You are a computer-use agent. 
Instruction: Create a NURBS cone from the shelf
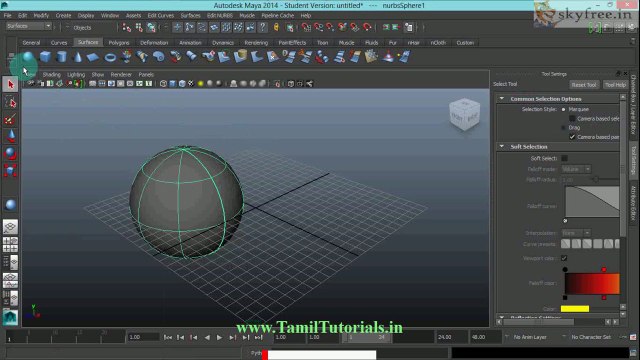(78, 57)
